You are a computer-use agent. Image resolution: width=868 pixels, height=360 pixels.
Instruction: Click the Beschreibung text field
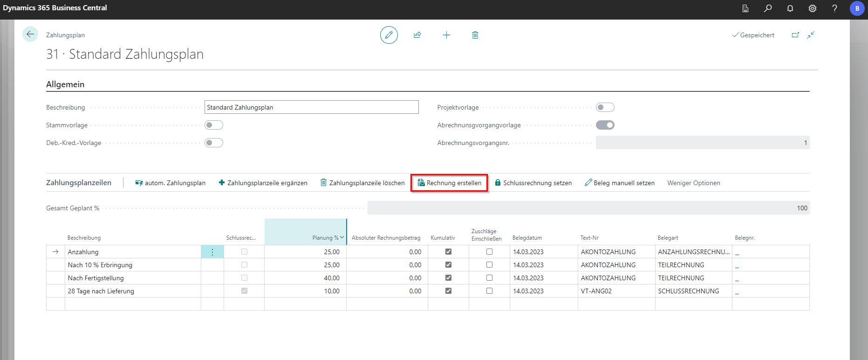[x=311, y=107]
